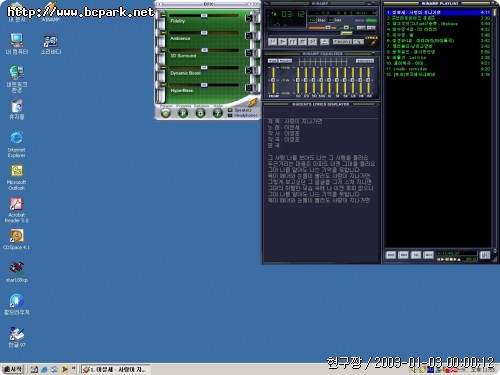Open the media player quick launch icon

pyautogui.click(x=65, y=369)
